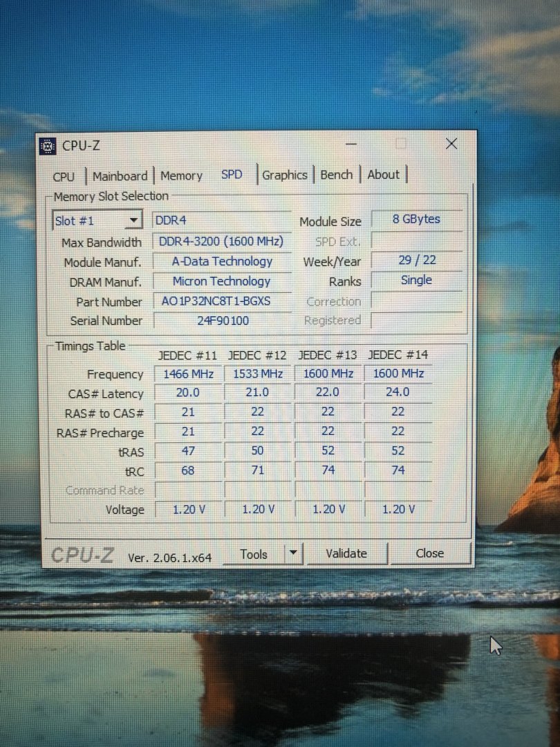Expand the Slot #1 memory slot dropdown
560x747 pixels.
pos(97,221)
